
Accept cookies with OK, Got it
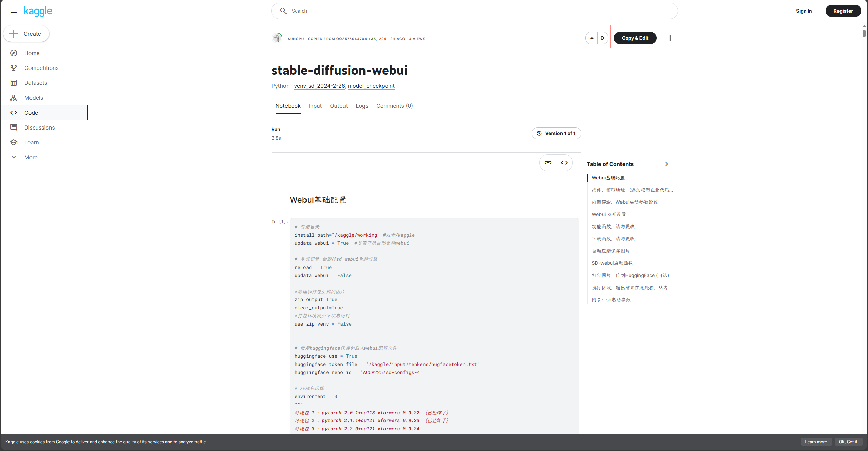(848, 442)
